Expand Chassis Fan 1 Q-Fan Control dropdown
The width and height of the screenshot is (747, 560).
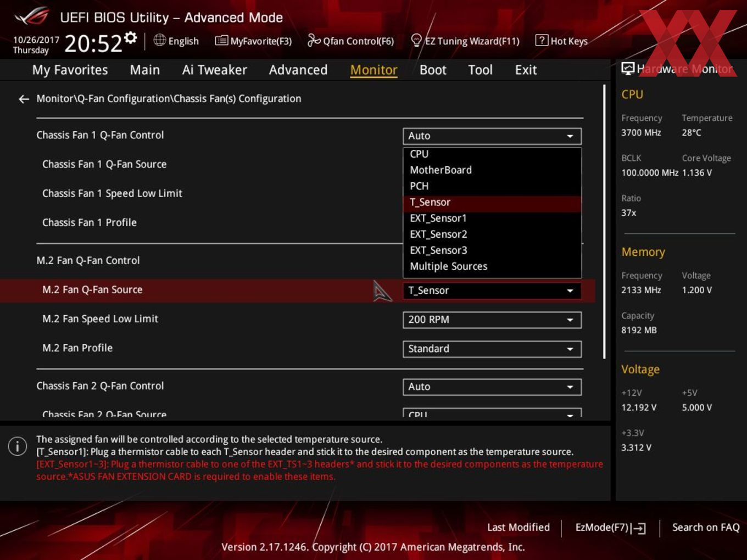(x=492, y=136)
